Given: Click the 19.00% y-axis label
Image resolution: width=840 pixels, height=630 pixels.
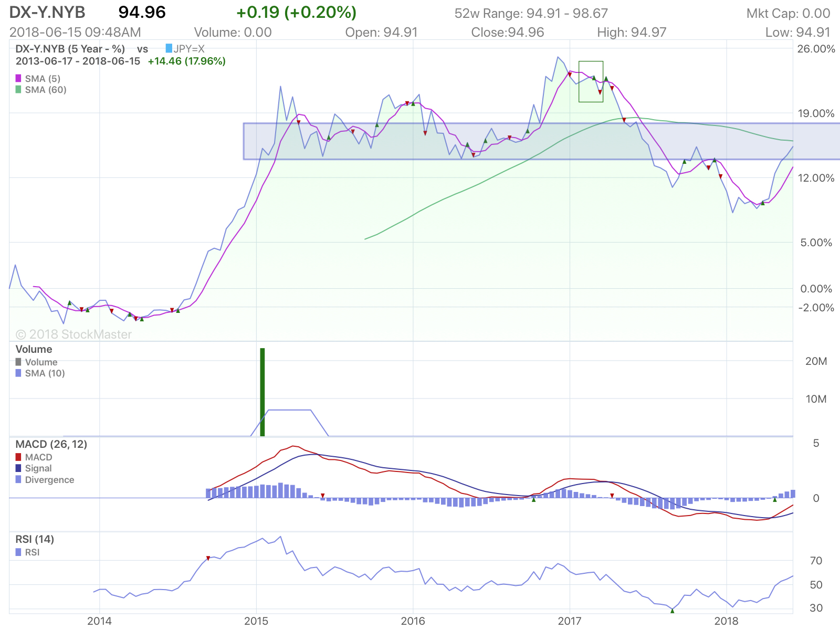Looking at the screenshot, I should (x=816, y=113).
